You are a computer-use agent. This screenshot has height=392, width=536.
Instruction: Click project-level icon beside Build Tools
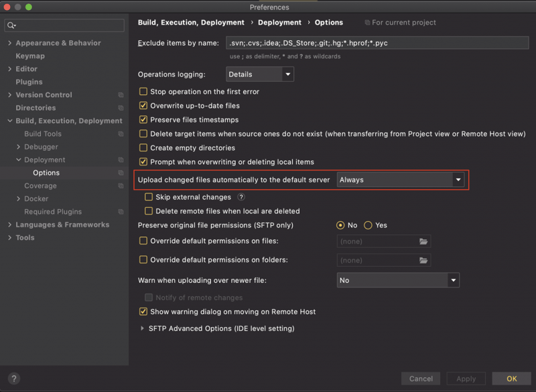121,134
